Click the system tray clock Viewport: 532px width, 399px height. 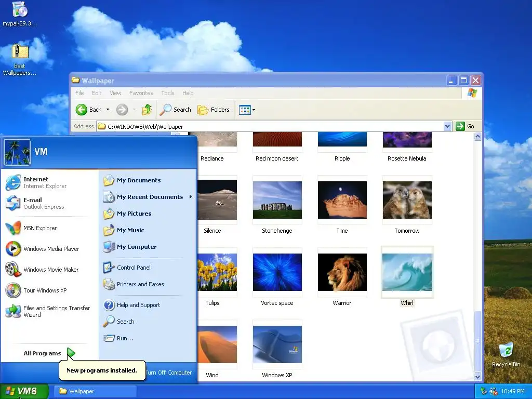coord(513,391)
